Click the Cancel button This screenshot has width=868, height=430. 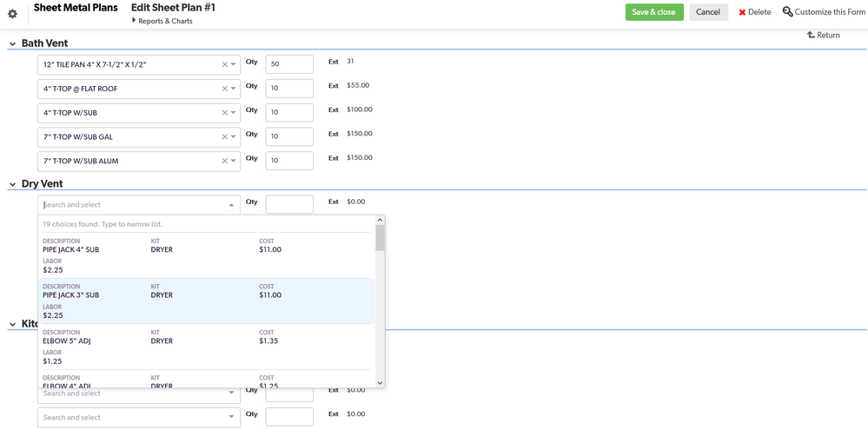pos(708,12)
